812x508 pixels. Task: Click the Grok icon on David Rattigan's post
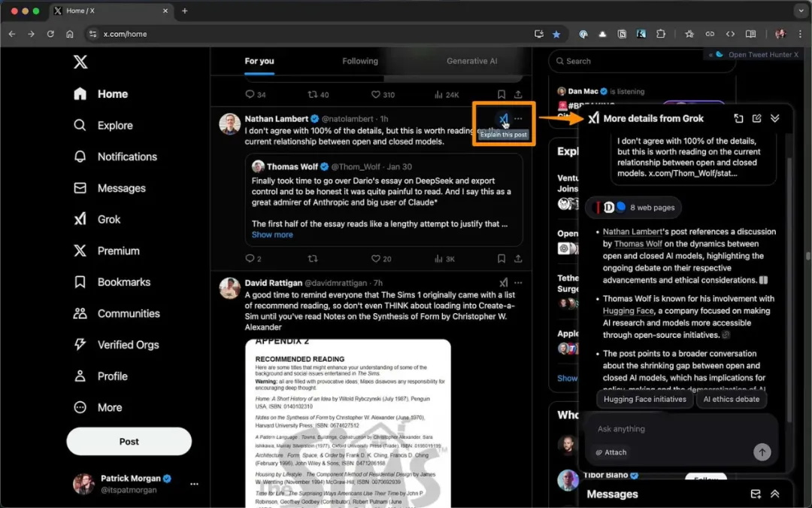(x=503, y=283)
